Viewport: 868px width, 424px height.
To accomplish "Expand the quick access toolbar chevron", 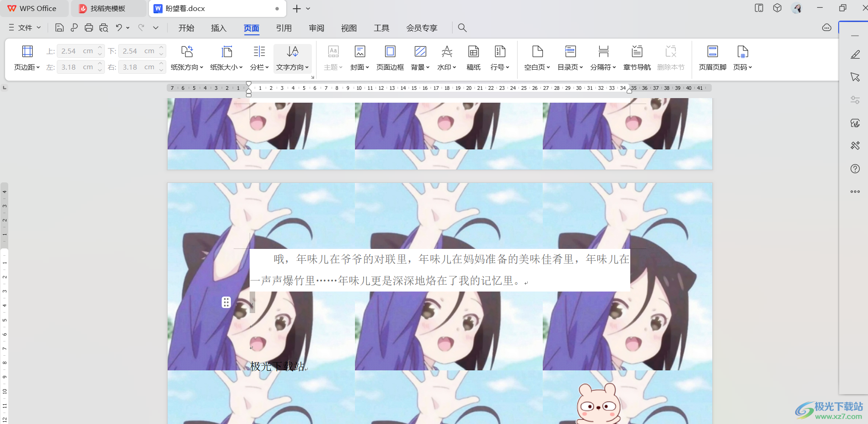I will (156, 28).
